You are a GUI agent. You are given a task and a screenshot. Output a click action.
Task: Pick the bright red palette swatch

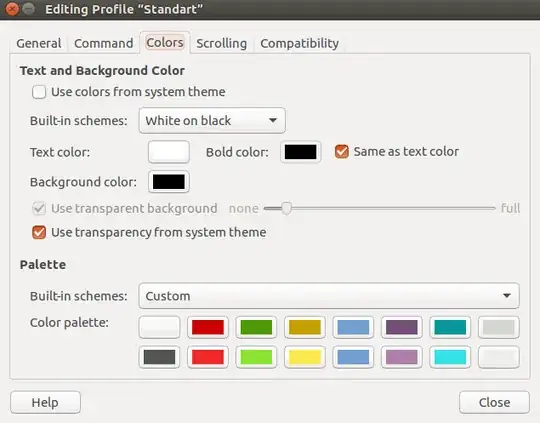click(x=208, y=357)
